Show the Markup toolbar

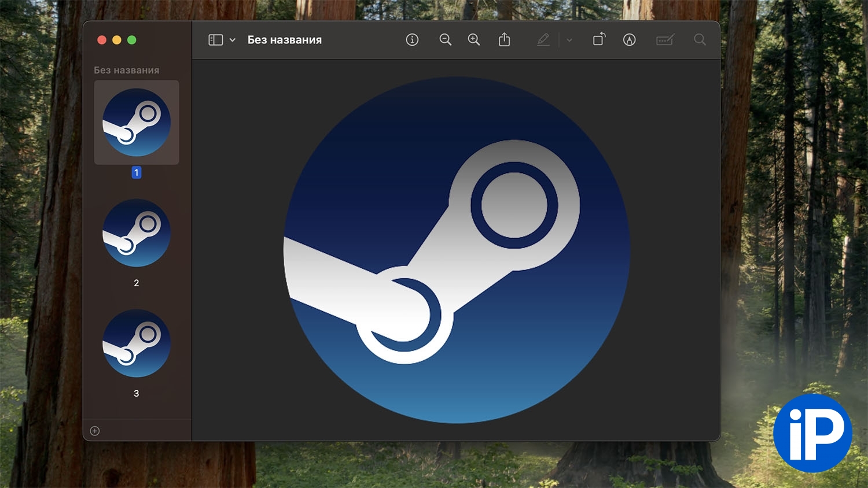pos(630,40)
